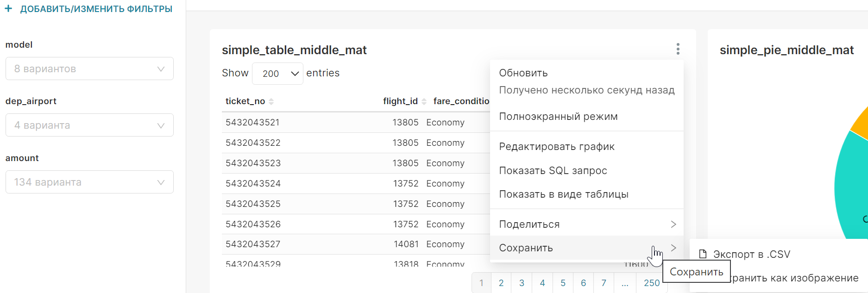Go to page 6 of the table

point(583,283)
